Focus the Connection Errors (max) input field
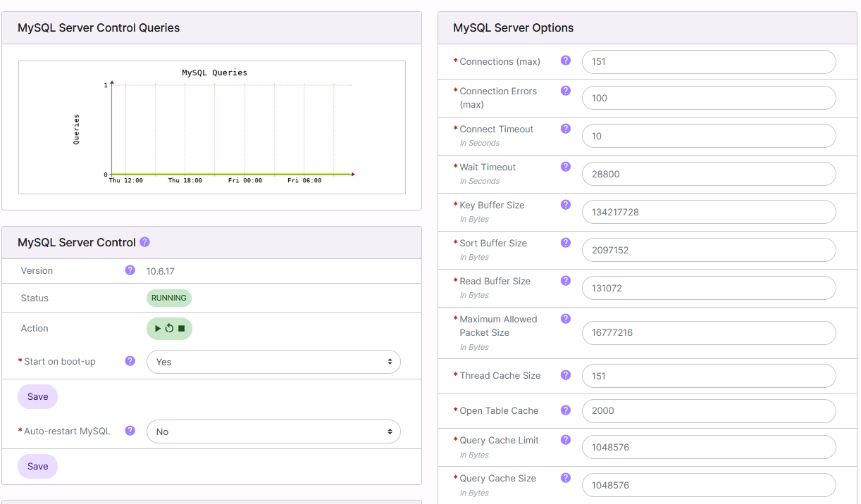The height and width of the screenshot is (504, 861). 709,98
